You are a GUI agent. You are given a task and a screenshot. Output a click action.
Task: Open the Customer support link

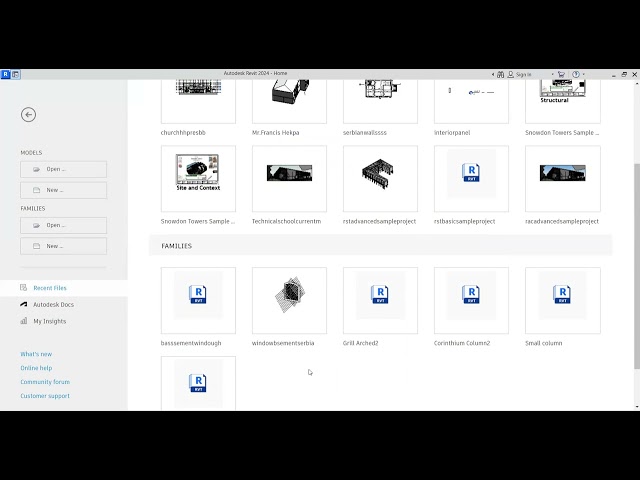pyautogui.click(x=45, y=396)
